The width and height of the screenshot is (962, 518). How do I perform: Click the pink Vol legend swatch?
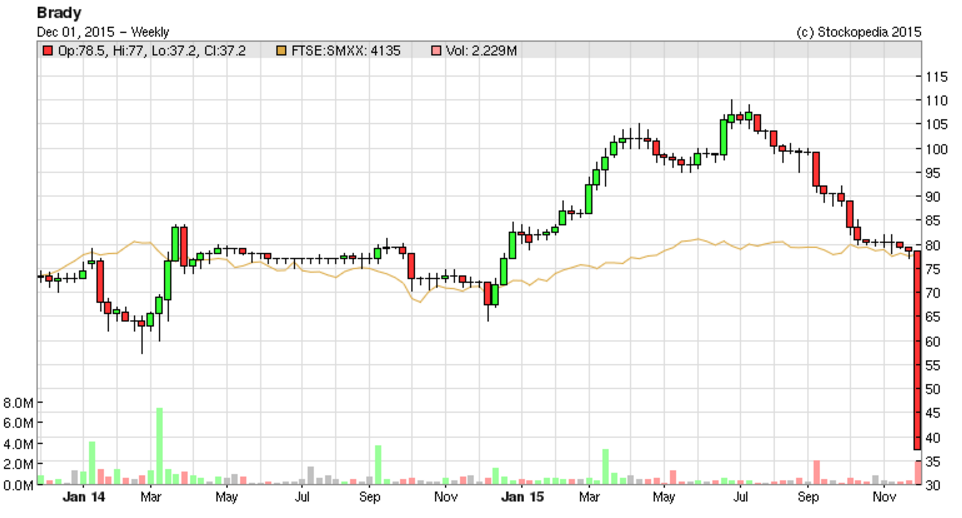436,51
